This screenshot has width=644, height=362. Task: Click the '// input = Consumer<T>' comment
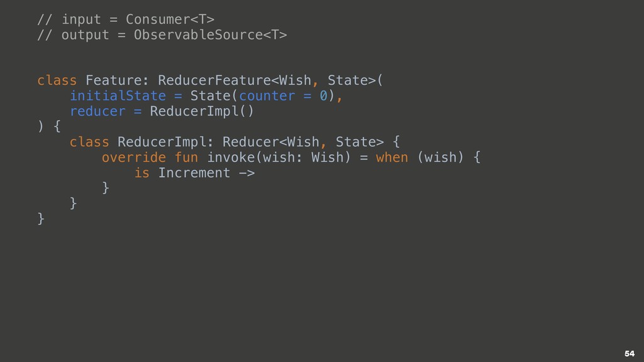[x=126, y=19]
